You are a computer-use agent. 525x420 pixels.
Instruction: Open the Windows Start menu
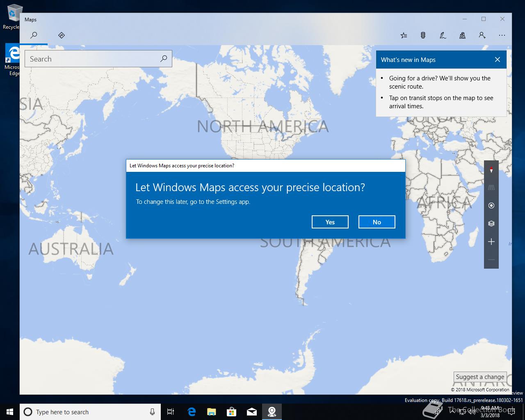[10, 412]
